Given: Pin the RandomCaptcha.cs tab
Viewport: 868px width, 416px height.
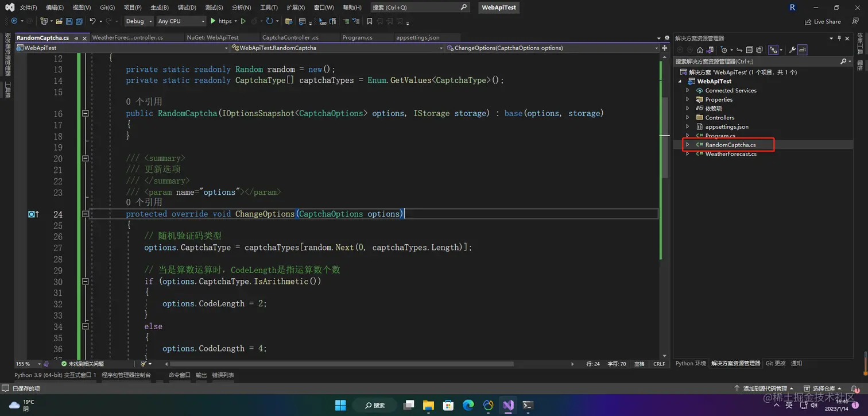Looking at the screenshot, I should pyautogui.click(x=75, y=37).
